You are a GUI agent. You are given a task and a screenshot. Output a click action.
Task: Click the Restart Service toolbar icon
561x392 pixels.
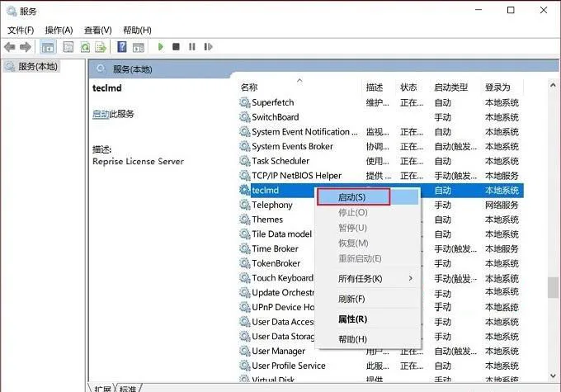click(x=208, y=46)
